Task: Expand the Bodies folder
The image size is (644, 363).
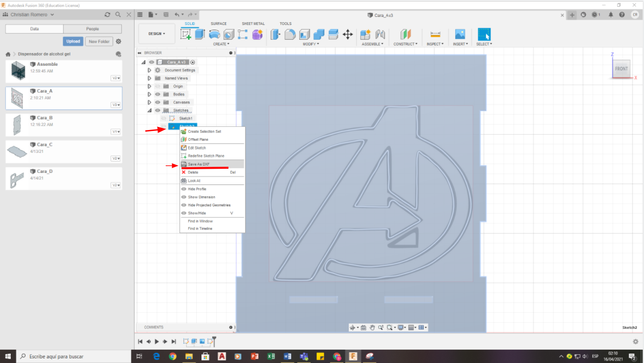Action: (149, 94)
